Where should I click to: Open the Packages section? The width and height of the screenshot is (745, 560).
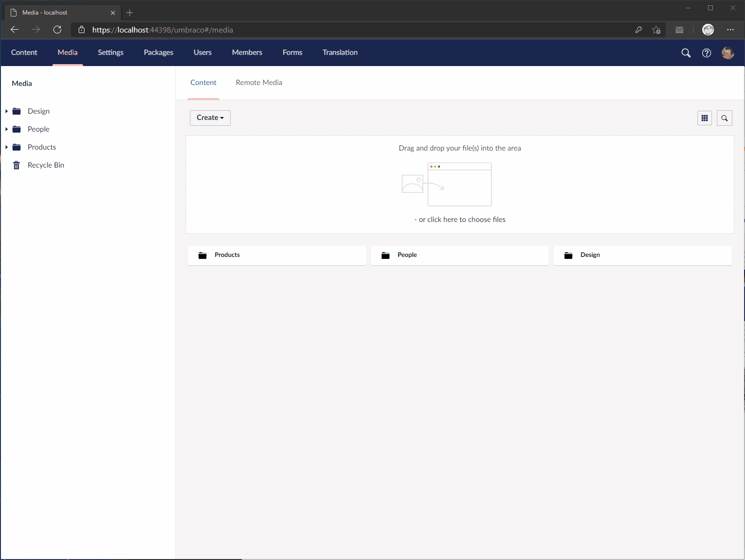point(158,52)
